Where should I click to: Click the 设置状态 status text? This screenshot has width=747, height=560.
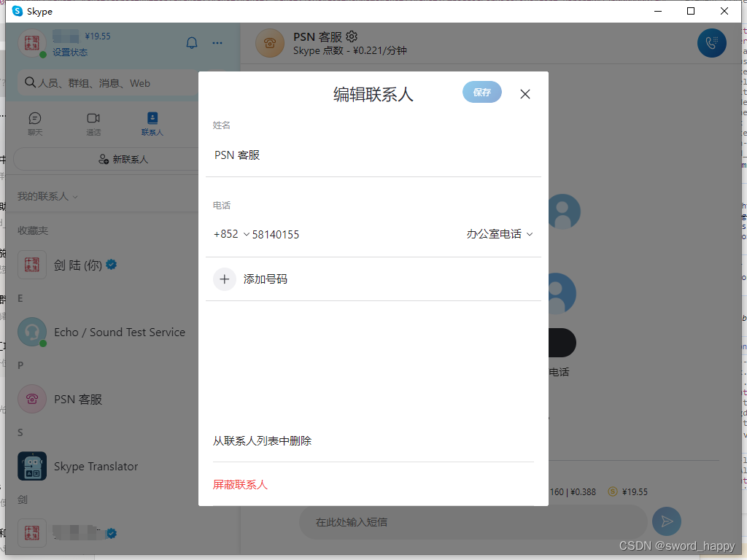coord(70,52)
